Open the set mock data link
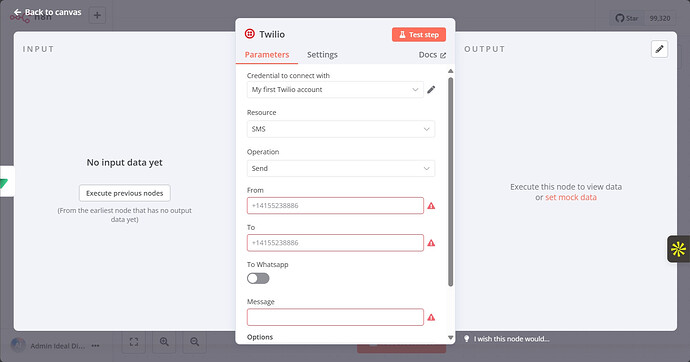The height and width of the screenshot is (362, 690). tap(571, 197)
